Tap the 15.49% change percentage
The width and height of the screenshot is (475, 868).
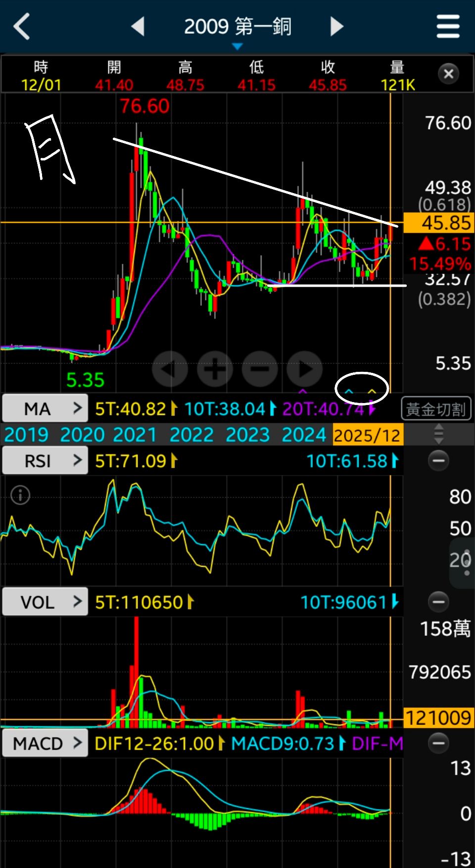(x=440, y=263)
